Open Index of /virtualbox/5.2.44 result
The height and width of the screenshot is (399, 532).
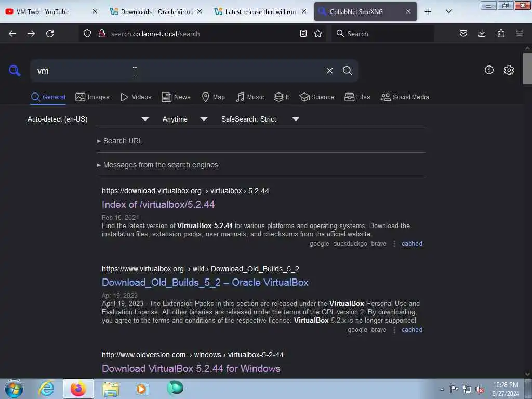pyautogui.click(x=158, y=204)
